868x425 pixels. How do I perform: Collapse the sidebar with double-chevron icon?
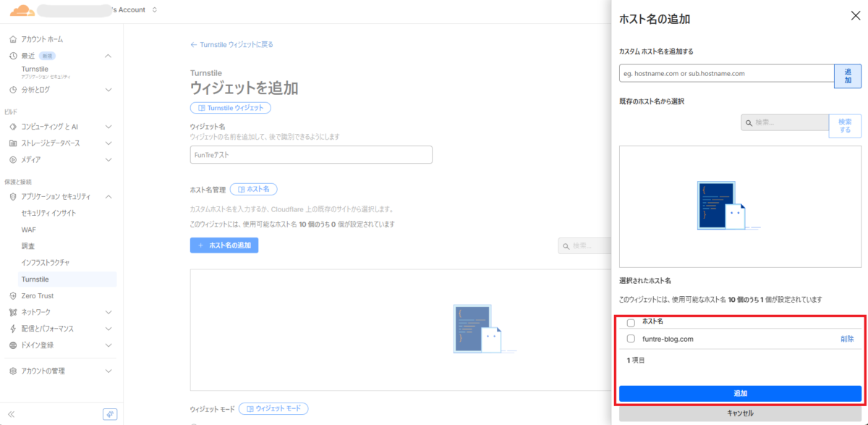12,414
